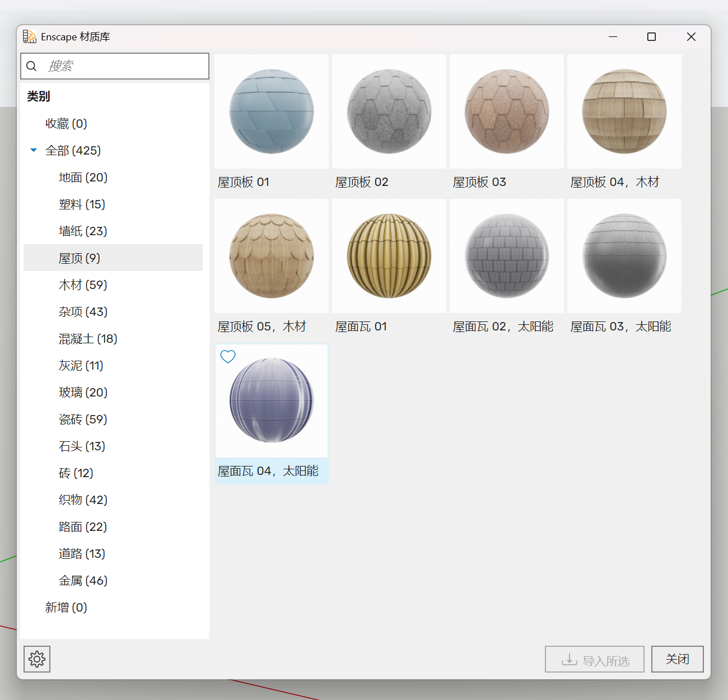Choose the 屋面瓦 02 solar material

pyautogui.click(x=507, y=256)
